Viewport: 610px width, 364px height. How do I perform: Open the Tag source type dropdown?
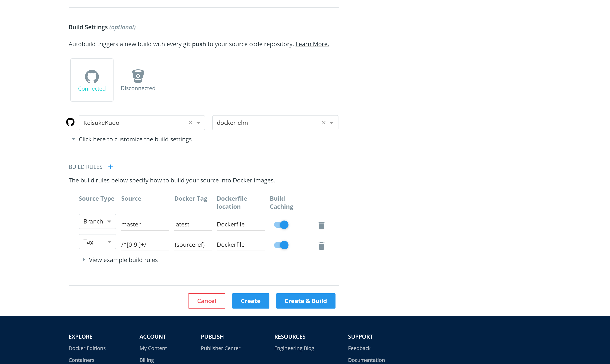(97, 242)
